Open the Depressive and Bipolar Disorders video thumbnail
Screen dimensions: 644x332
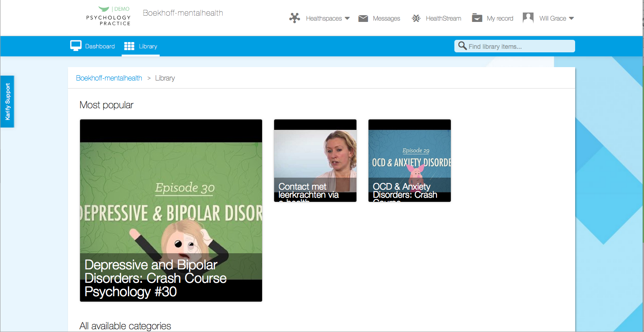coord(171,210)
